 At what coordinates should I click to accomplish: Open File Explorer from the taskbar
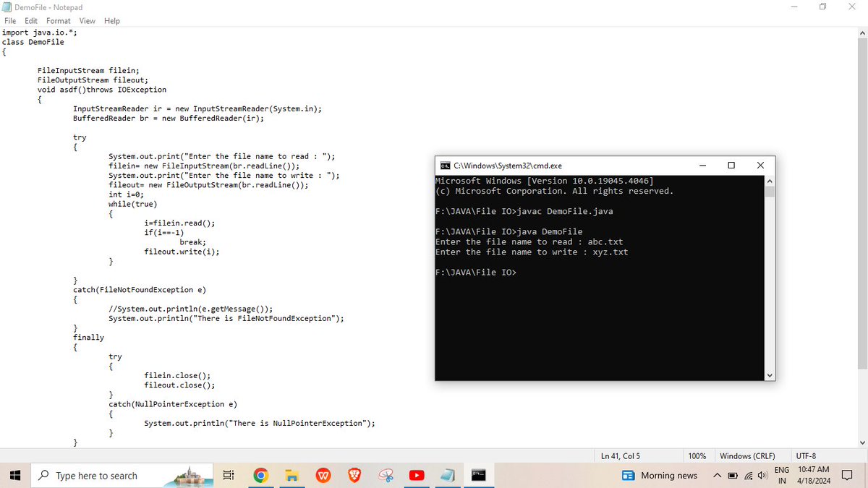point(292,475)
